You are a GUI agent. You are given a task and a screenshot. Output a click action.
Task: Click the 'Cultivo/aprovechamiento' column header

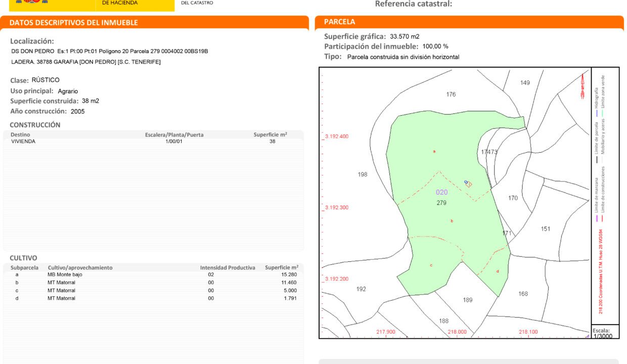80,267
